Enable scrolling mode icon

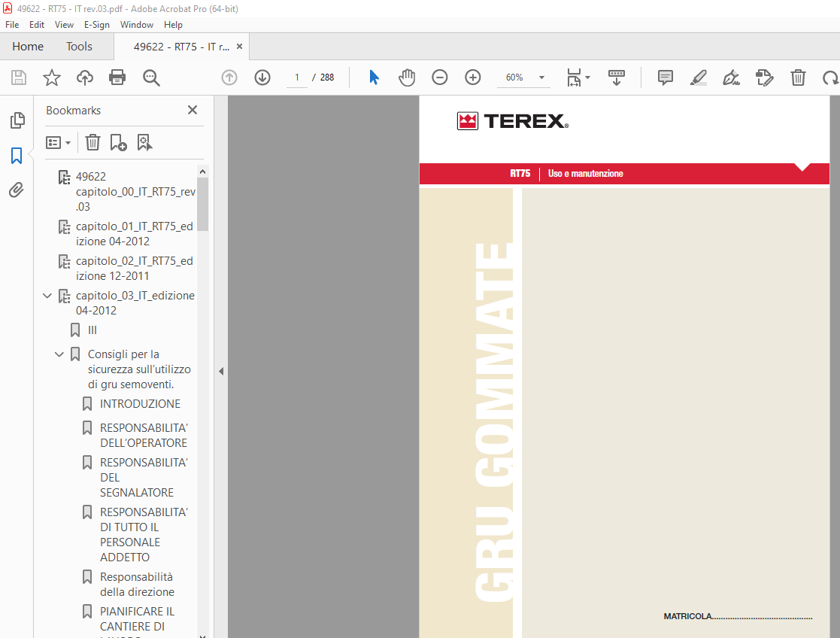coord(617,77)
